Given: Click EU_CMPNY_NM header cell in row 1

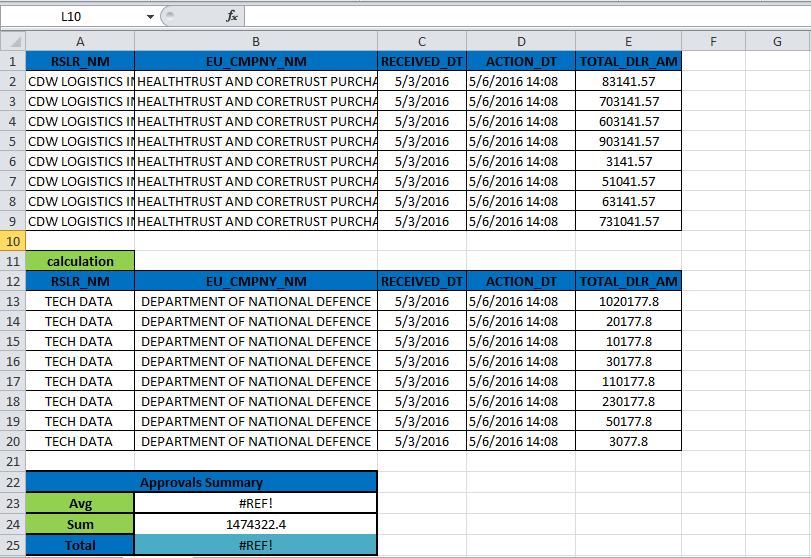Looking at the screenshot, I should (x=256, y=62).
